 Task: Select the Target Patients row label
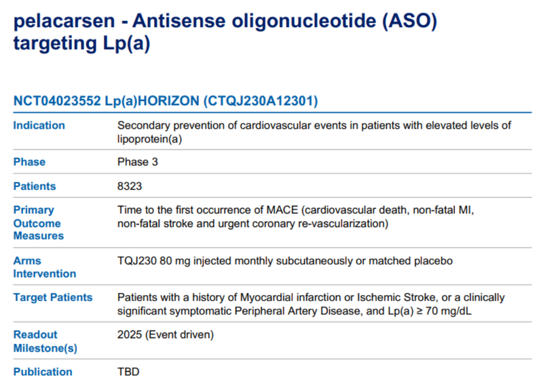[53, 298]
